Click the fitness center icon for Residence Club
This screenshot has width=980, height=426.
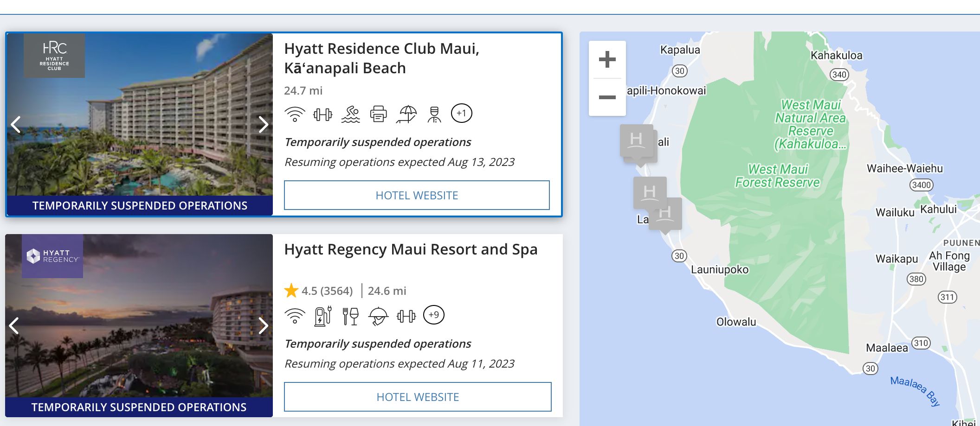coord(322,114)
